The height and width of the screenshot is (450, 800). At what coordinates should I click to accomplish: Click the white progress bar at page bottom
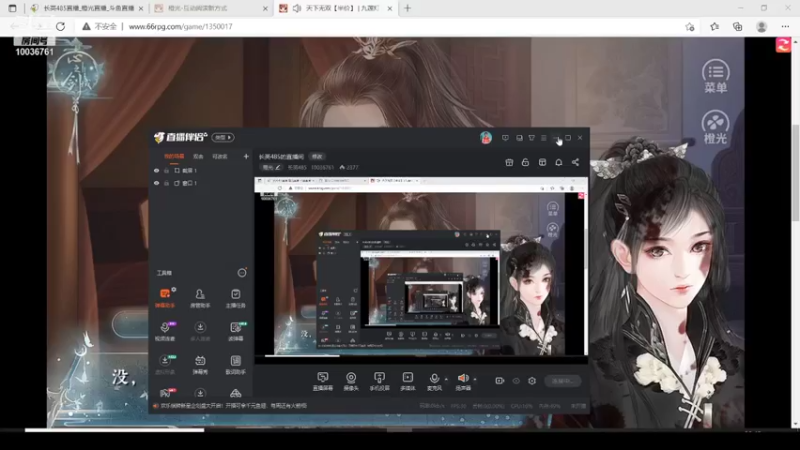click(115, 430)
